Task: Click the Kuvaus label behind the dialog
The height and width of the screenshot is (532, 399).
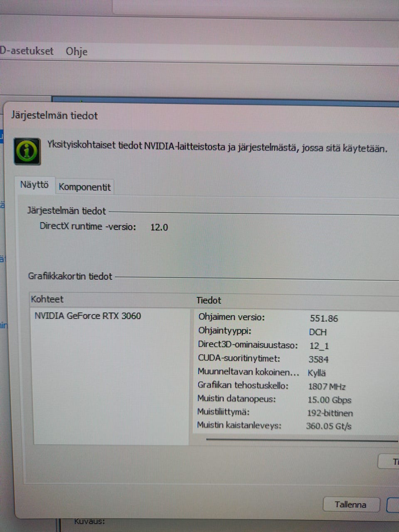Action: pos(90,521)
